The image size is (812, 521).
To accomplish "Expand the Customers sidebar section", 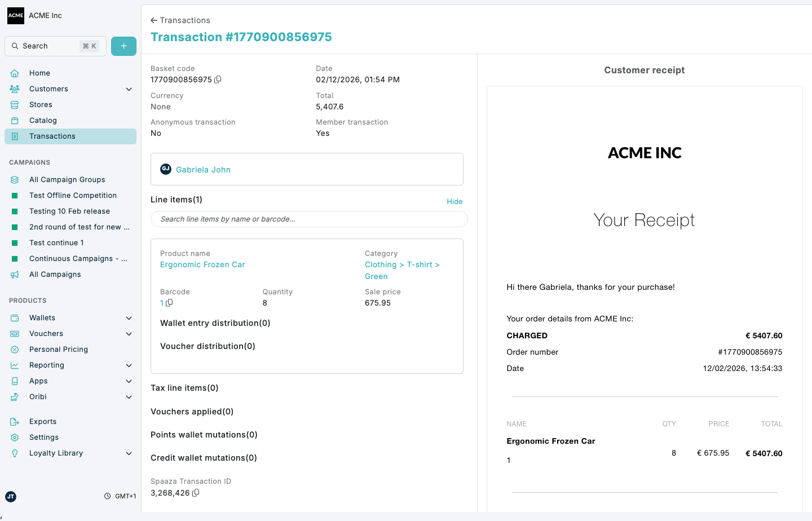I will click(x=129, y=89).
